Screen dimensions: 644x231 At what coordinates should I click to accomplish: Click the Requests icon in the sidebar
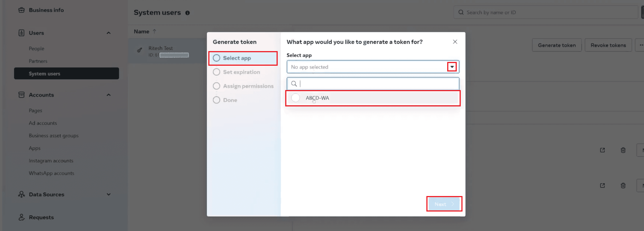tap(21, 217)
